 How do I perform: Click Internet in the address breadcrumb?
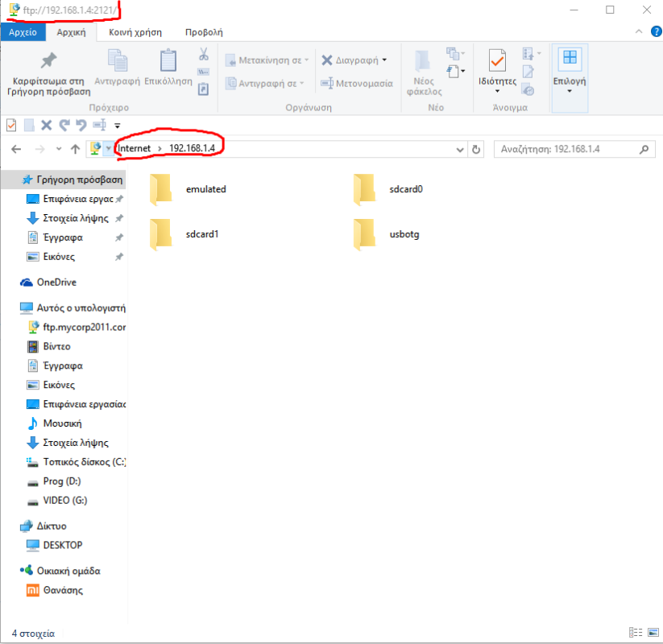(134, 149)
